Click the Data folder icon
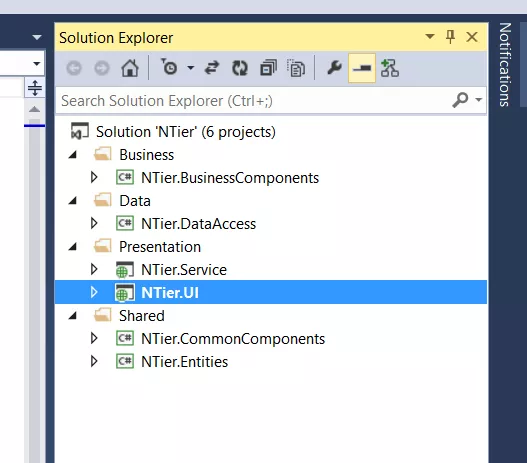The image size is (527, 463). [103, 200]
